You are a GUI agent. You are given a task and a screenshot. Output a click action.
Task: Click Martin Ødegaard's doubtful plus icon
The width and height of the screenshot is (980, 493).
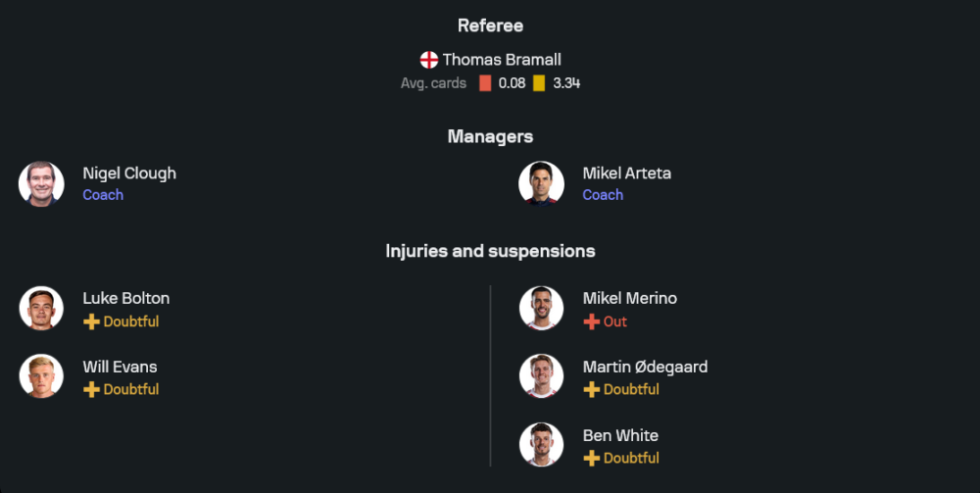coord(591,389)
